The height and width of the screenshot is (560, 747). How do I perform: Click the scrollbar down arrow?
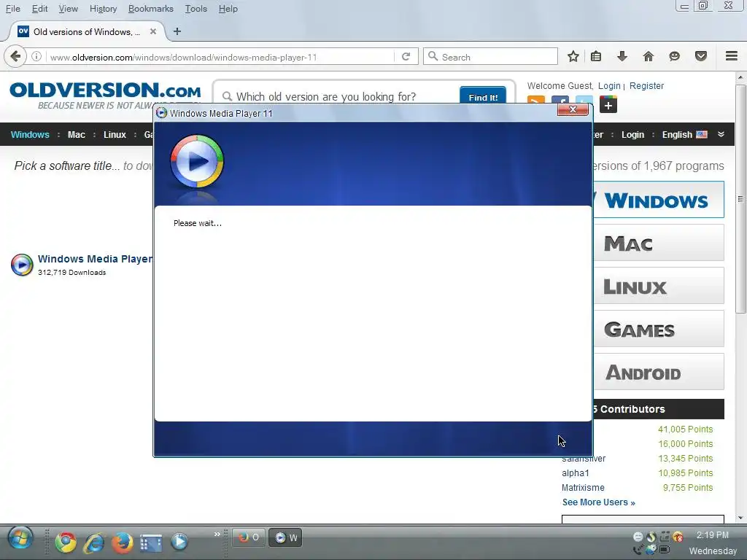(740, 518)
